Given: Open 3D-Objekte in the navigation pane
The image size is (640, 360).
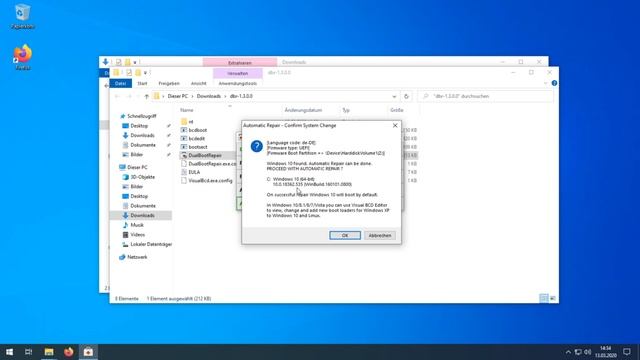Looking at the screenshot, I should pyautogui.click(x=142, y=177).
